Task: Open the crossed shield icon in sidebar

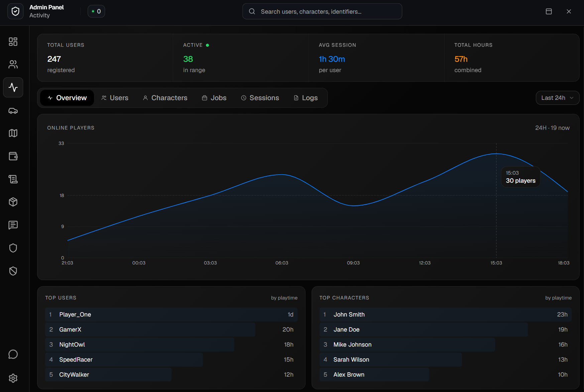Action: pyautogui.click(x=13, y=271)
